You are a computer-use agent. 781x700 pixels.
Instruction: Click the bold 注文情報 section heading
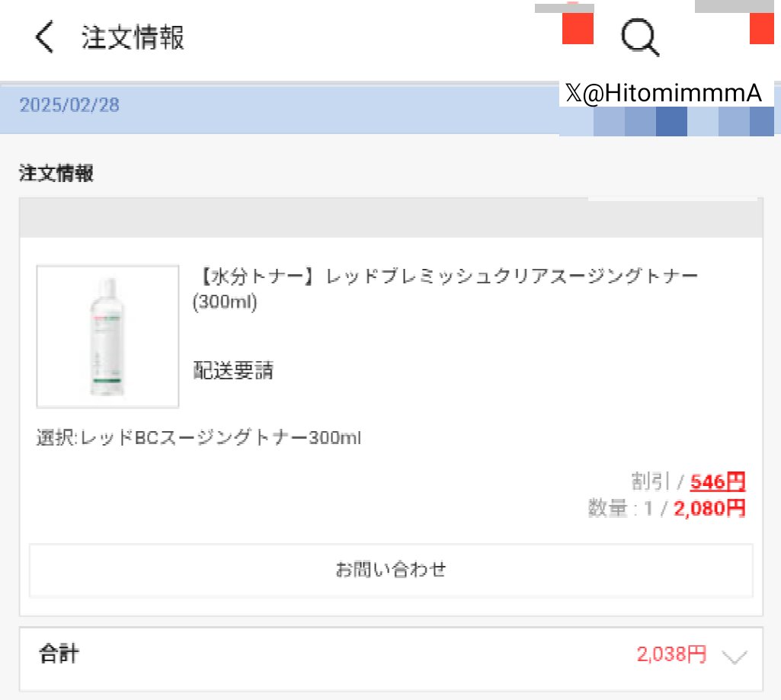point(56,174)
